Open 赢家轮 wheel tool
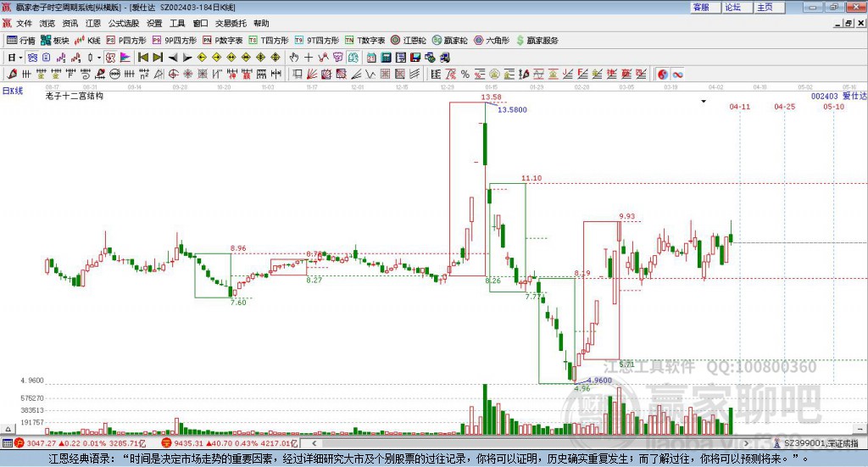 (x=449, y=41)
